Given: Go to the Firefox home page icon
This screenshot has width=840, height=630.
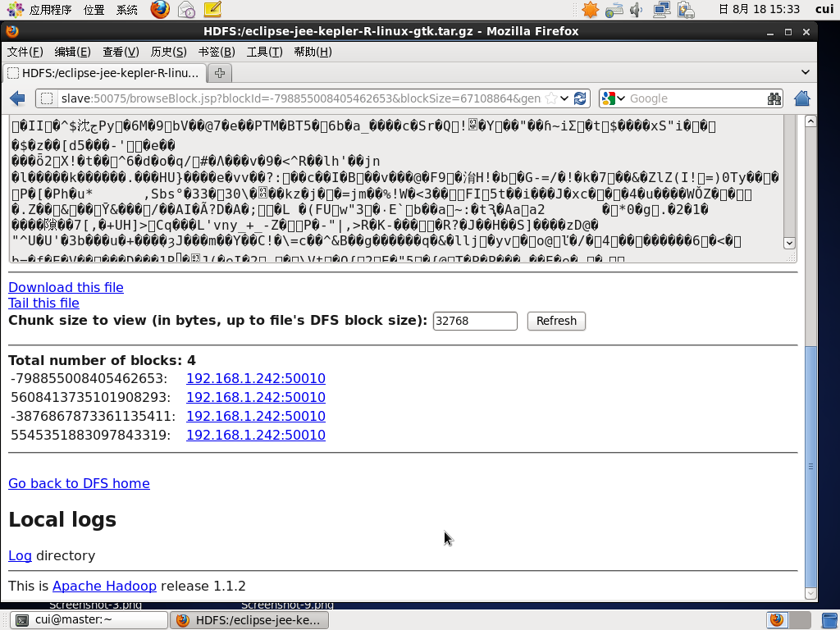Looking at the screenshot, I should click(x=802, y=98).
